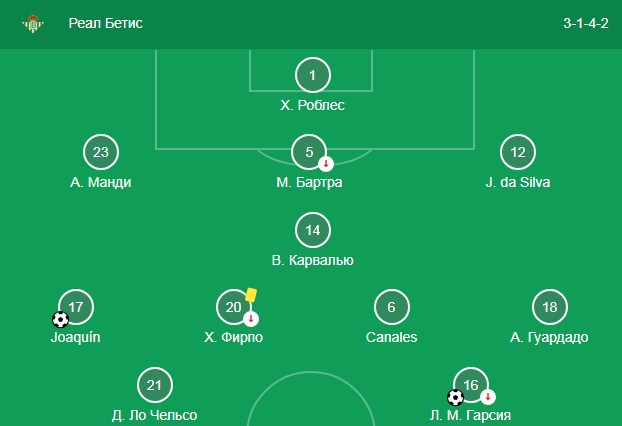Screen dimensions: 622x426
Task: Click yellow card on Х. Фирпо
Action: coord(250,294)
